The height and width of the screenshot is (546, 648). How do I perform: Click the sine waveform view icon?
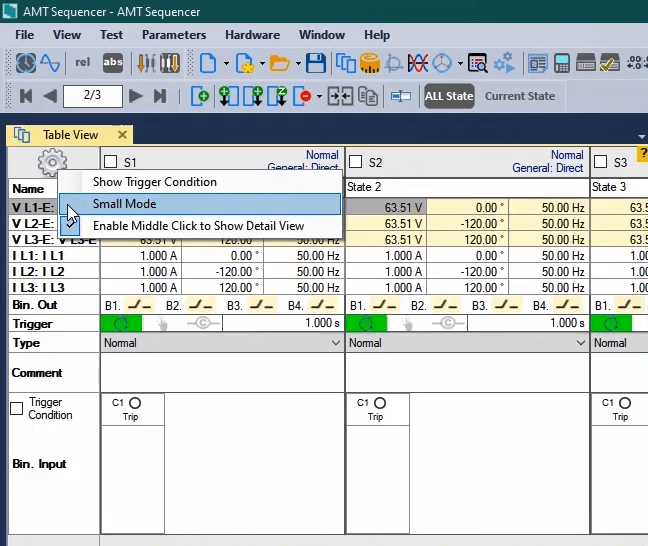(50, 64)
